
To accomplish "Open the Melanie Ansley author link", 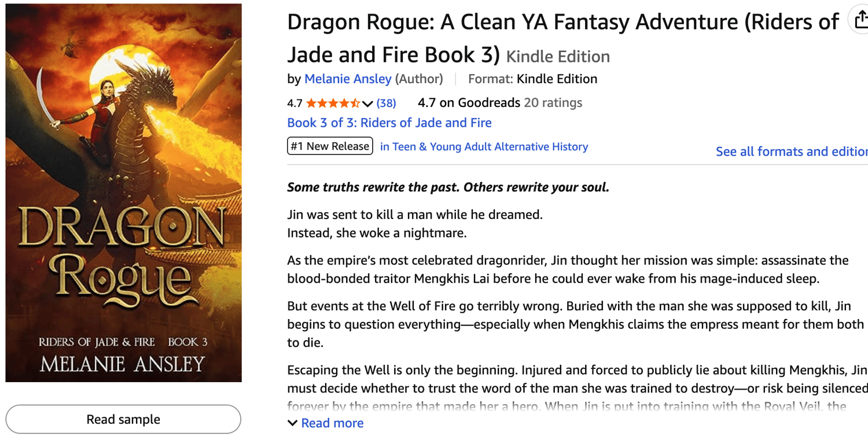I will [348, 79].
